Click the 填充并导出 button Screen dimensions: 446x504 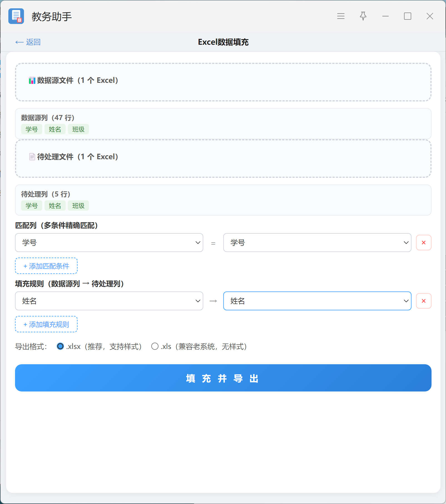tap(223, 378)
